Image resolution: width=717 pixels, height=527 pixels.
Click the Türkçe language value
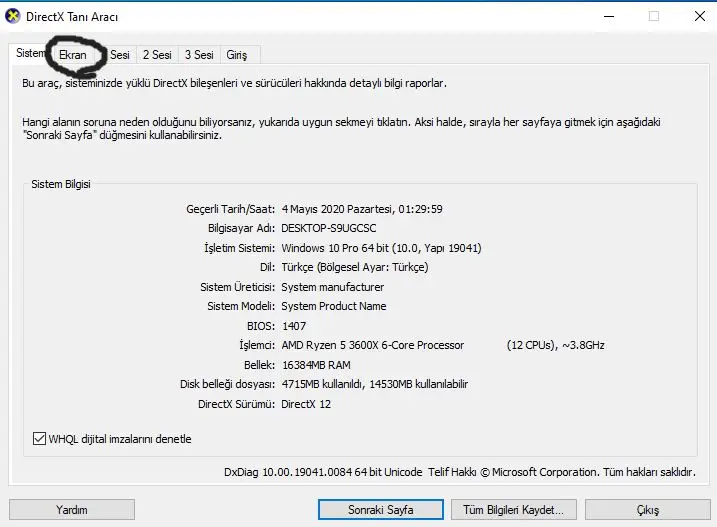355,267
